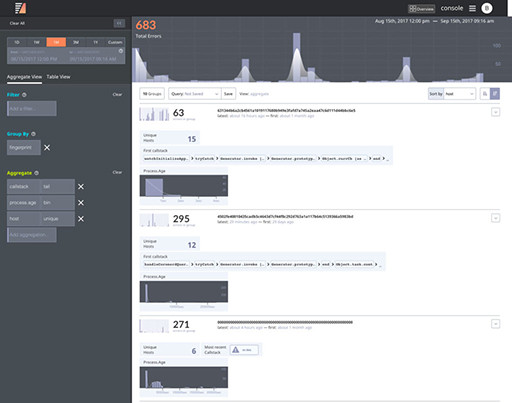Remove the host unique aggregation with X
Image resolution: width=512 pixels, height=403 pixels.
(x=81, y=219)
